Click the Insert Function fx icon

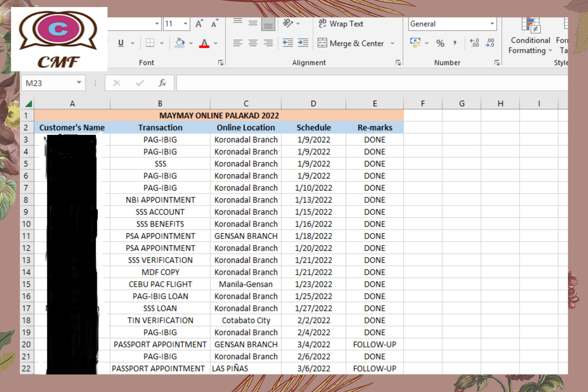[162, 83]
